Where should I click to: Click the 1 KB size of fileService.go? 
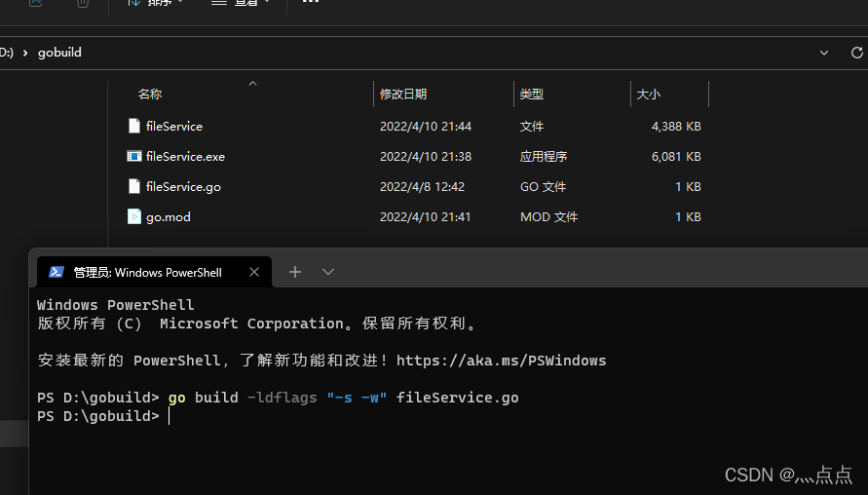(688, 186)
